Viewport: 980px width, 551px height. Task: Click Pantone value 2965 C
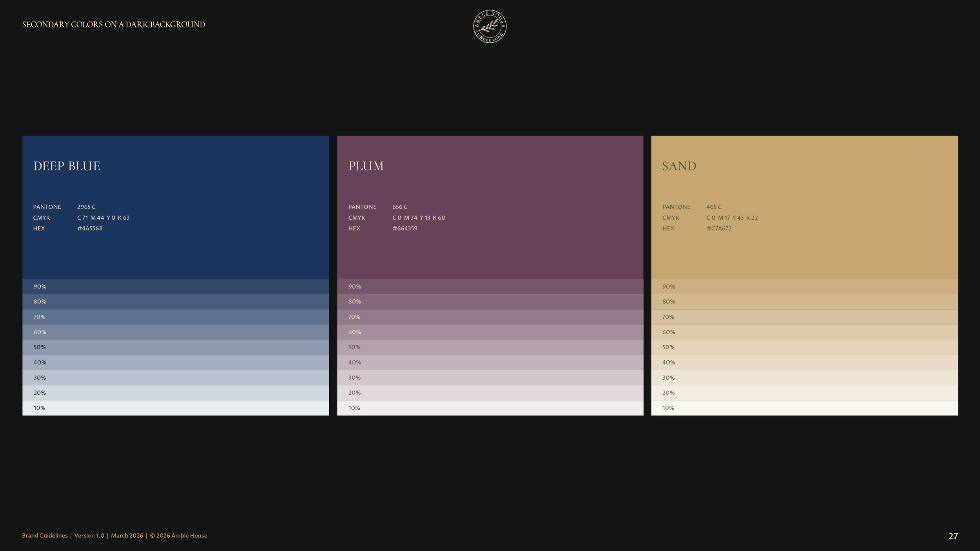(x=86, y=207)
